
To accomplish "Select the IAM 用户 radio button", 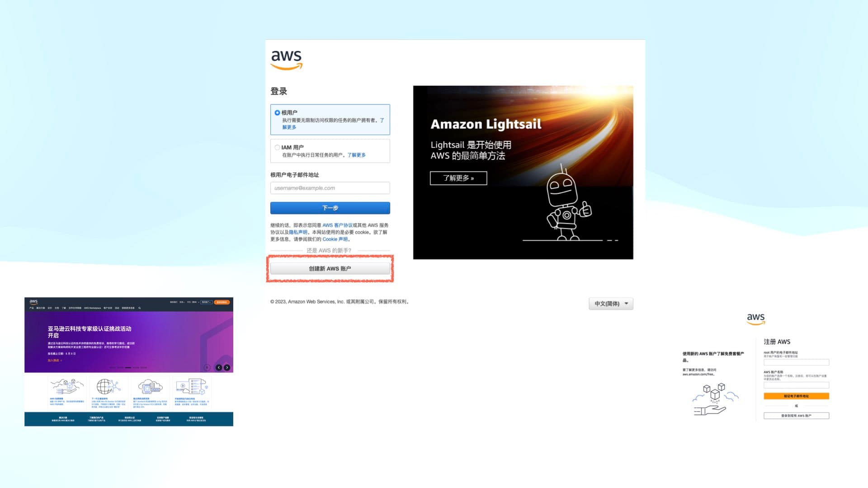I will [277, 147].
